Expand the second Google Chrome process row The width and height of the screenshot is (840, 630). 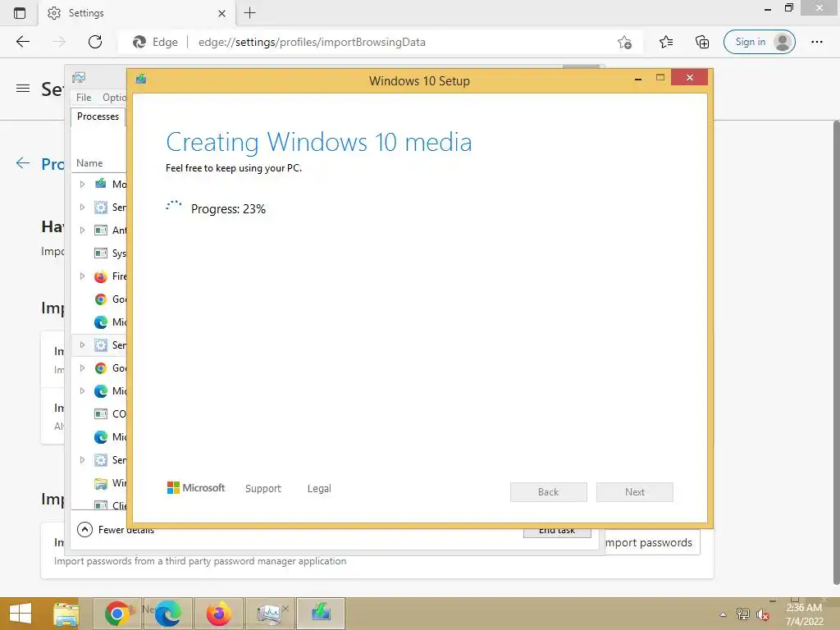(82, 368)
